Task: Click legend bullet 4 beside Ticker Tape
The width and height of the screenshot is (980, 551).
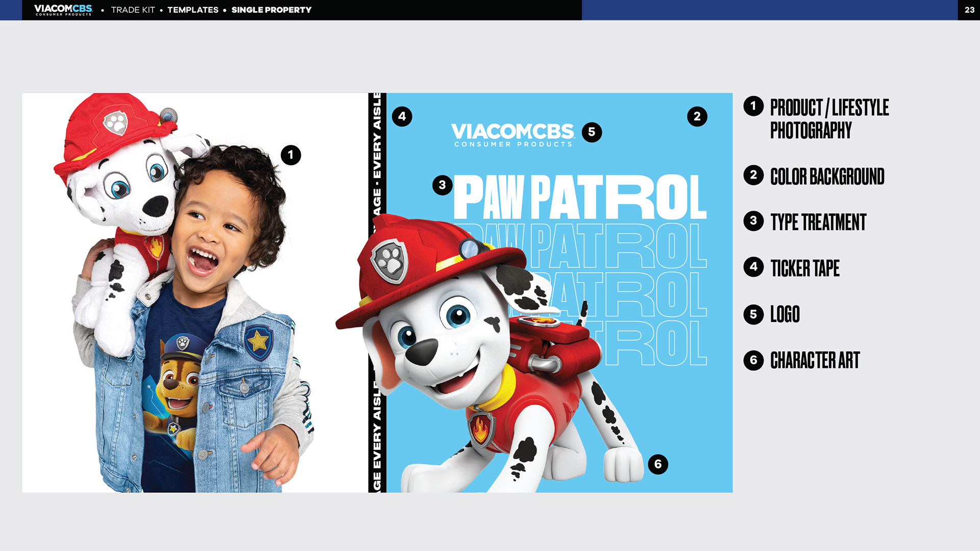Action: tap(753, 267)
